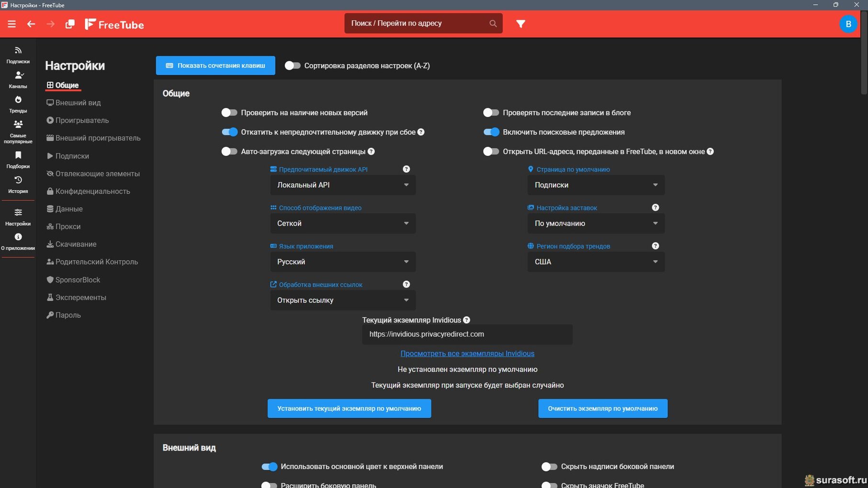Toggle Открыть URL-адреса в новом окне
Image resolution: width=868 pixels, height=488 pixels.
491,152
